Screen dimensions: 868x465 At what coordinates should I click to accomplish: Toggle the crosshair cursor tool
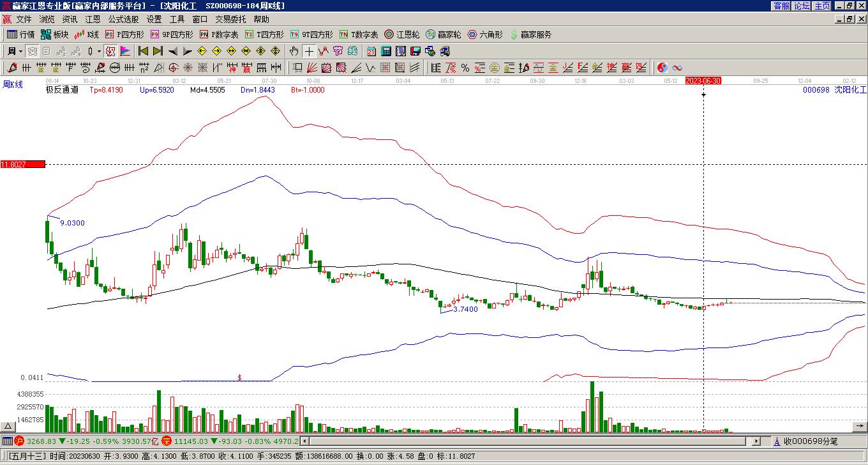coord(309,51)
